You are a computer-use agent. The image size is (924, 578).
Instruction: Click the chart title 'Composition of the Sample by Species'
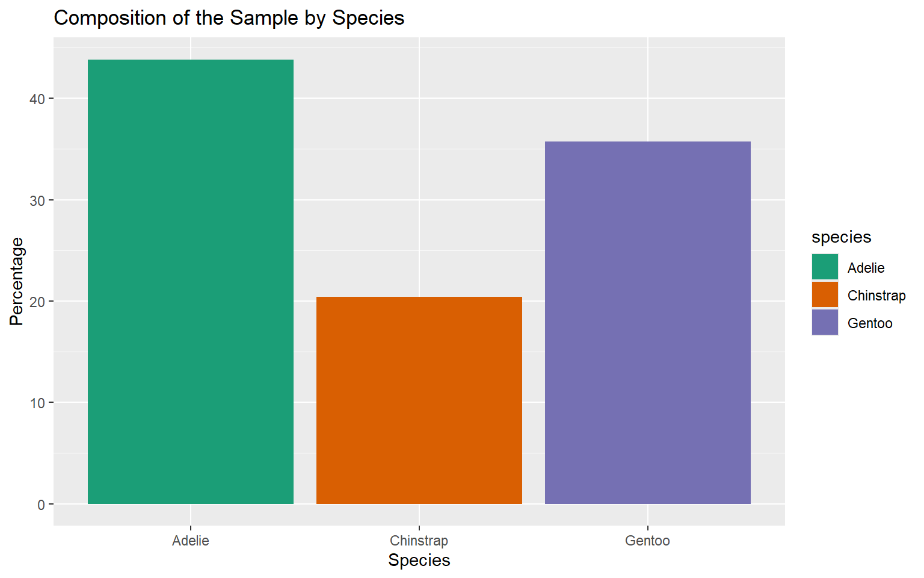[x=229, y=18]
